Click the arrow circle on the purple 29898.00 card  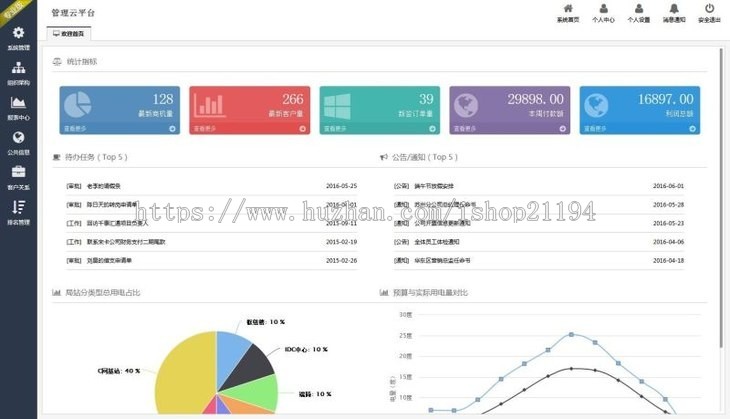[x=562, y=129]
